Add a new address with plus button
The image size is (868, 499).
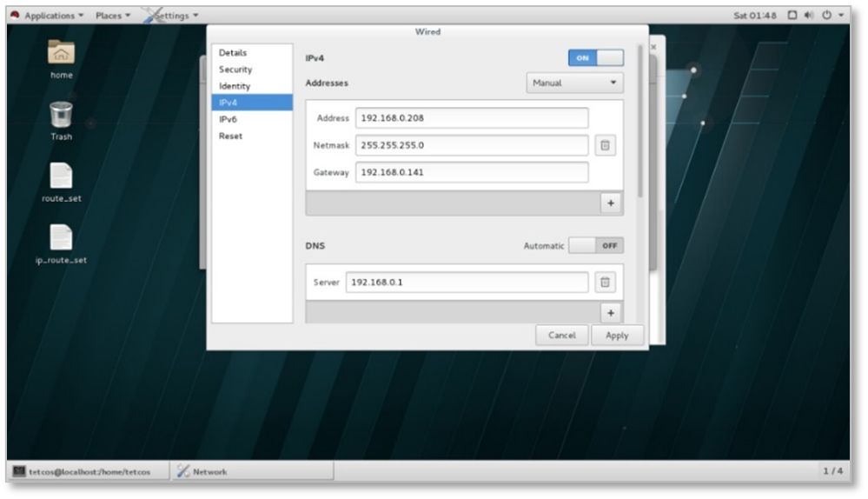(611, 203)
